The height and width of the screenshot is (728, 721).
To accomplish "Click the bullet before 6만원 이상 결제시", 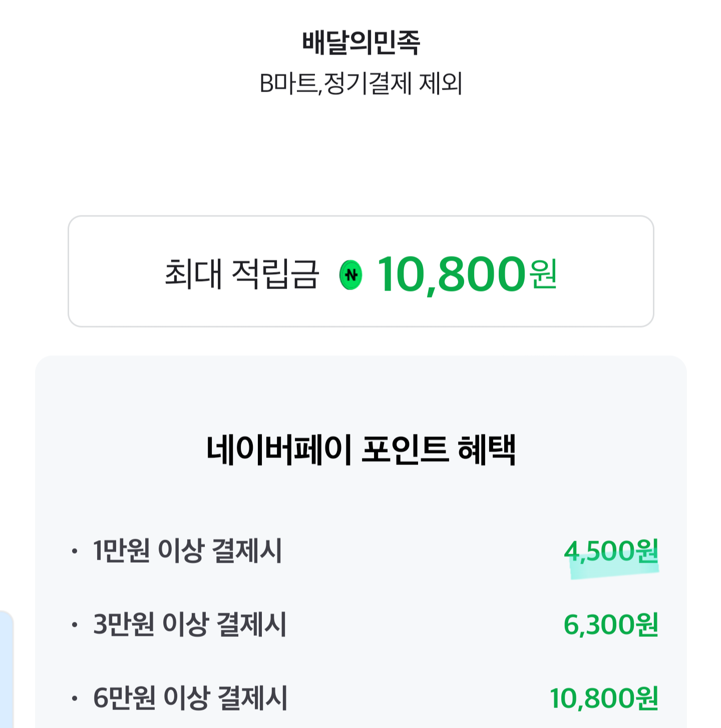I will tap(75, 698).
